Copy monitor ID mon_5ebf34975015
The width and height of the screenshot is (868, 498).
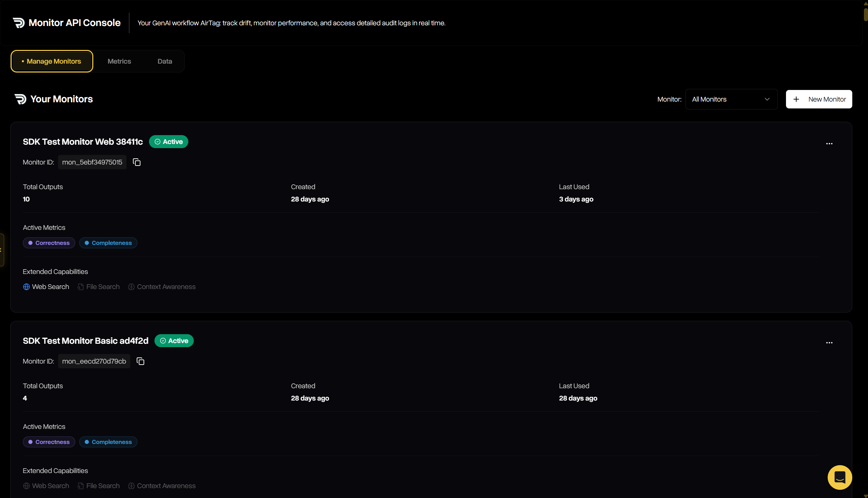136,162
